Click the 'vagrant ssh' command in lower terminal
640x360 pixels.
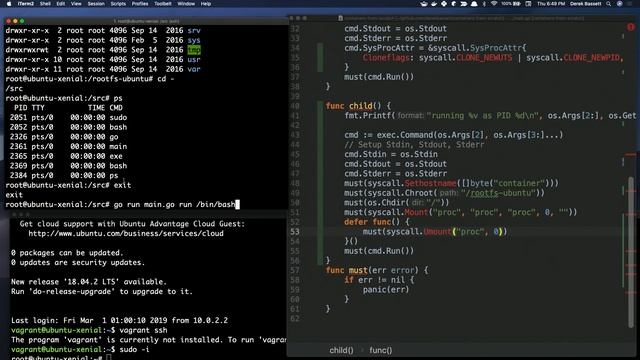(143, 330)
